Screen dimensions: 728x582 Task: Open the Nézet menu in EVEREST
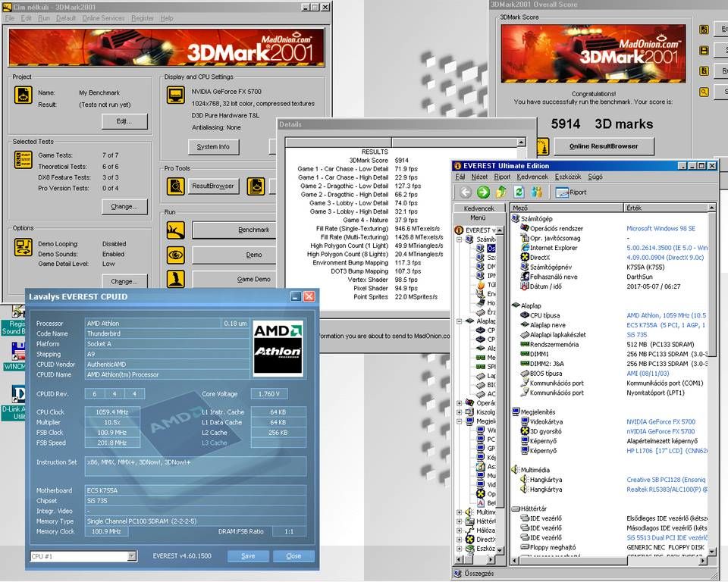[x=479, y=177]
